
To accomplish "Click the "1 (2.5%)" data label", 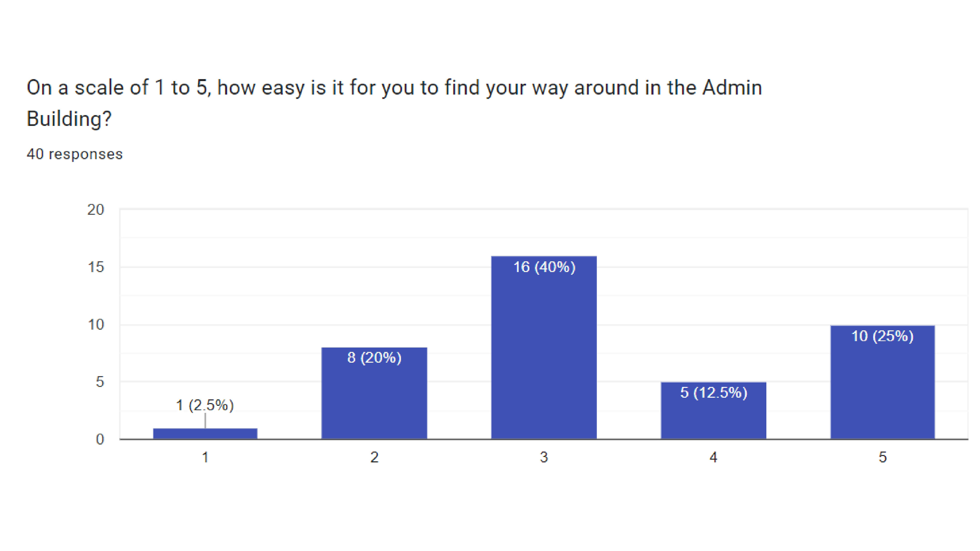I will click(x=205, y=405).
